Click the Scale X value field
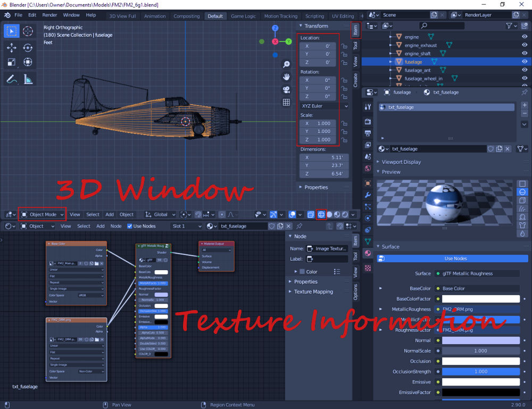Viewport: 532px width, 409px height. point(318,123)
